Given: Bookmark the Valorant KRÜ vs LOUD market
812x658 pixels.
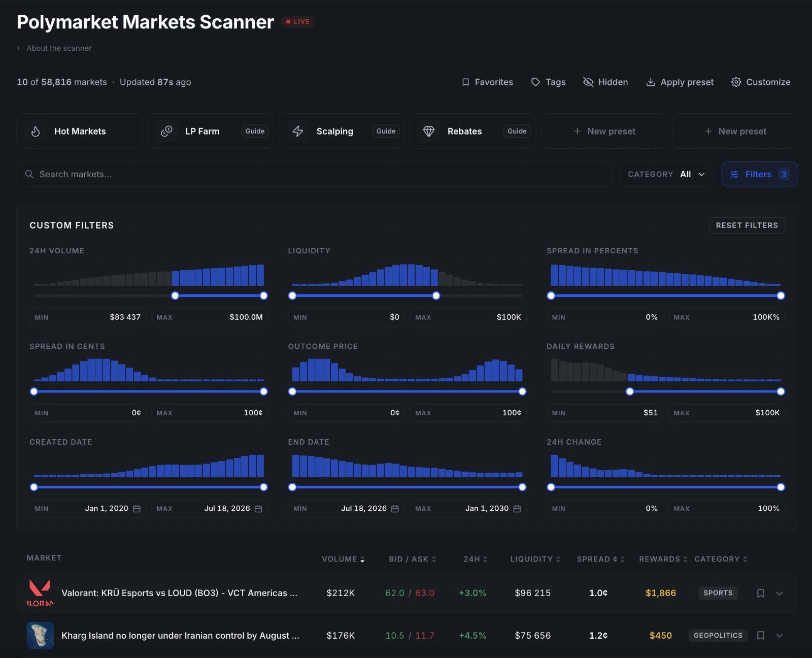Looking at the screenshot, I should tap(760, 593).
